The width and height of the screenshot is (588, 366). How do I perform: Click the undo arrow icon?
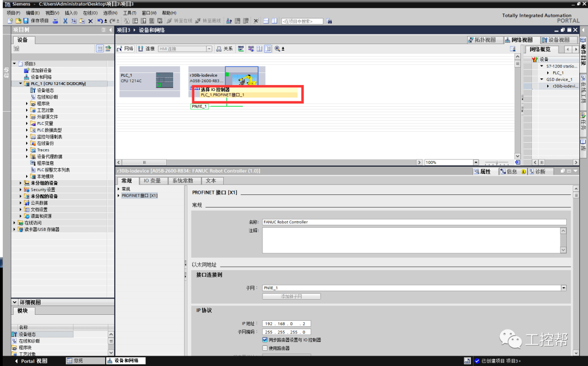coord(100,21)
